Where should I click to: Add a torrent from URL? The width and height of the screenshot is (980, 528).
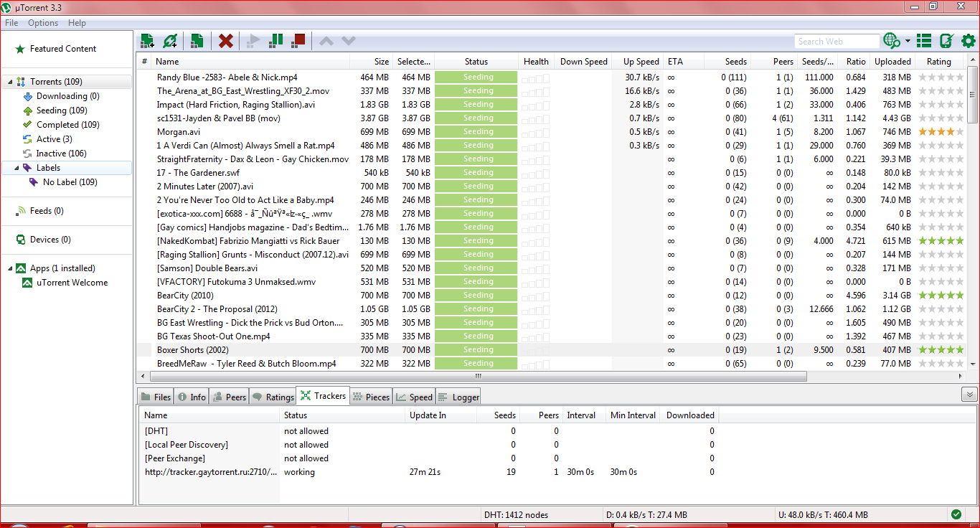169,40
